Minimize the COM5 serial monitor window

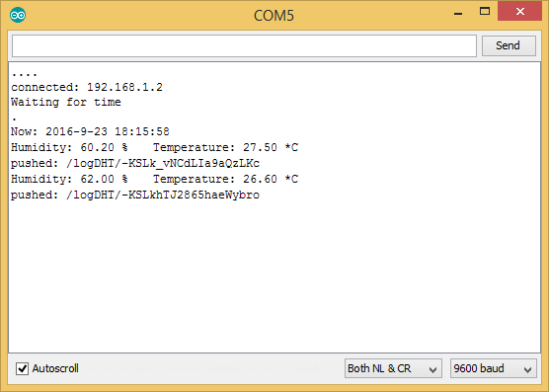click(458, 14)
